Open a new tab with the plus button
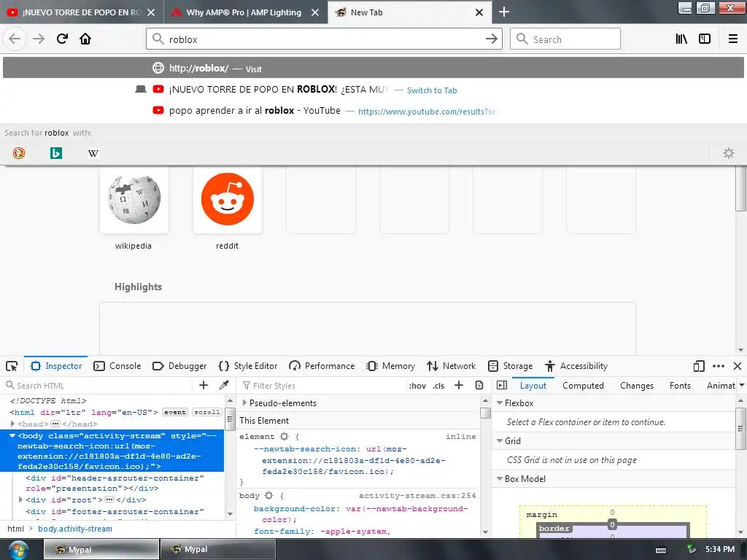 coord(504,12)
